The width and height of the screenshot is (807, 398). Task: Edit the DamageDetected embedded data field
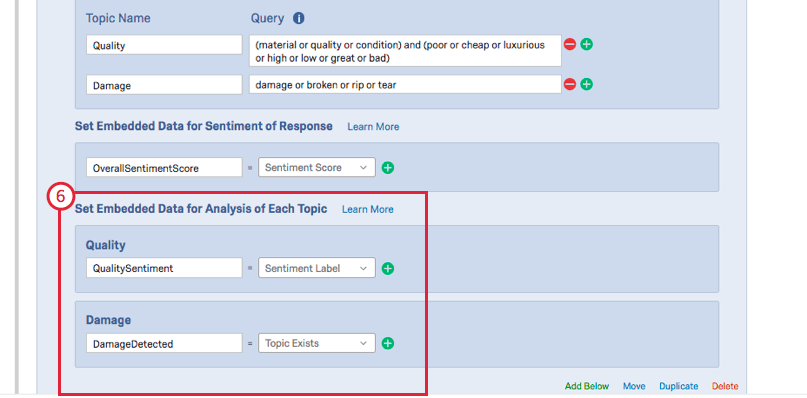pyautogui.click(x=164, y=343)
